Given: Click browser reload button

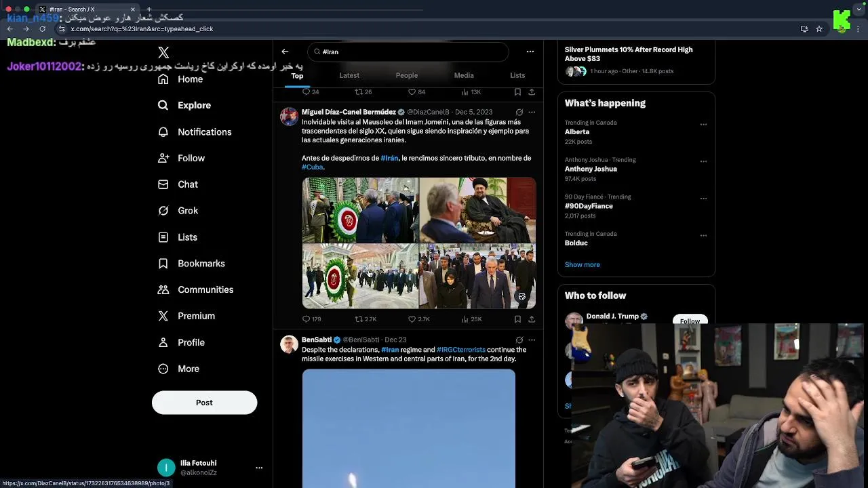Looking at the screenshot, I should 42,29.
